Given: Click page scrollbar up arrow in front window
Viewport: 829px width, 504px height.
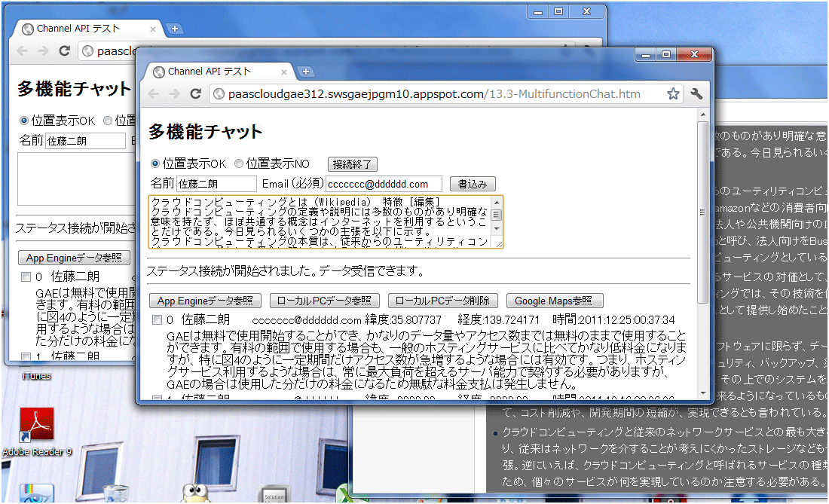Looking at the screenshot, I should tap(702, 115).
